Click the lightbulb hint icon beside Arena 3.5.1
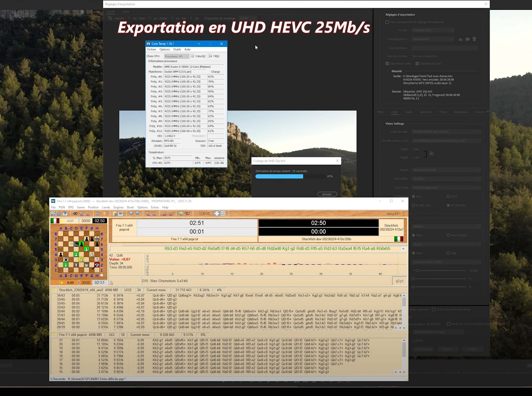The height and width of the screenshot is (396, 532). (x=404, y=213)
